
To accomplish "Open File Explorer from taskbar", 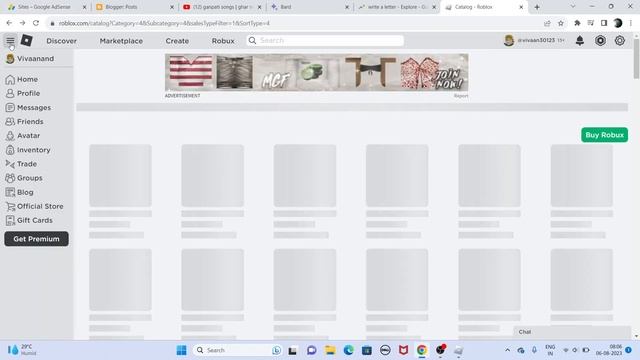I will pyautogui.click(x=330, y=350).
